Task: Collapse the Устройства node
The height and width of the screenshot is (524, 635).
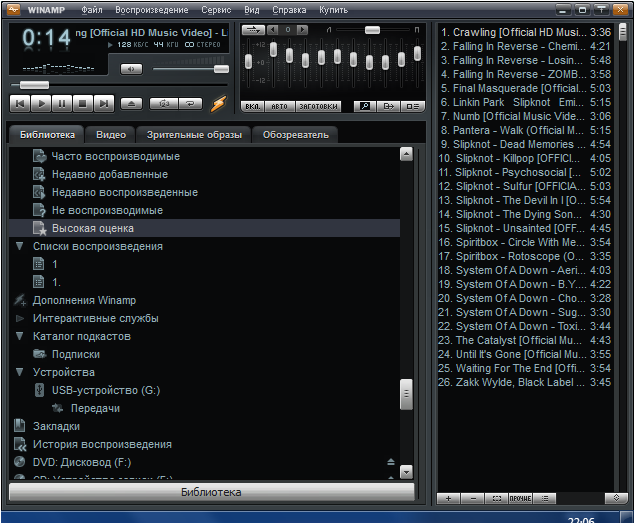Action: pos(19,372)
